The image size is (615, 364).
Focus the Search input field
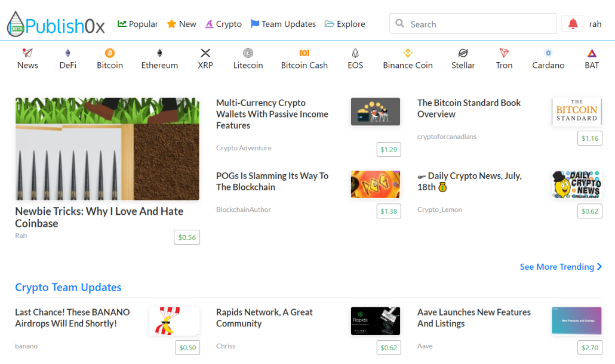pyautogui.click(x=473, y=24)
